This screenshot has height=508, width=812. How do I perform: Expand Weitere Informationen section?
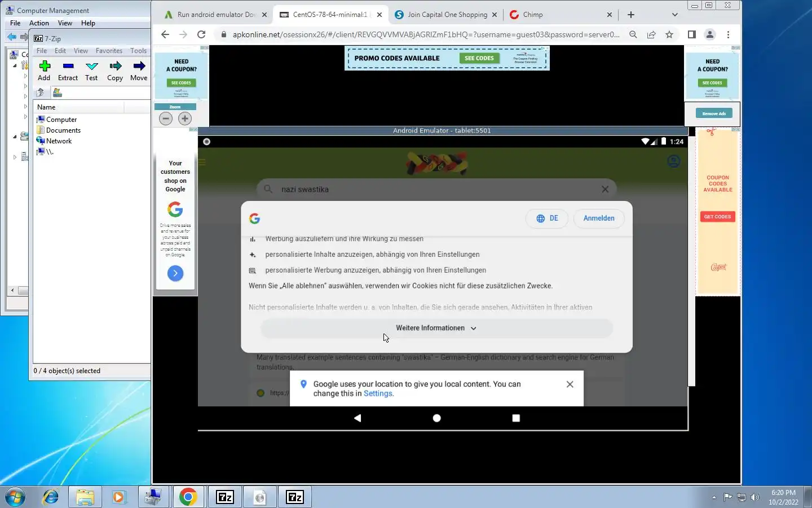pos(436,328)
